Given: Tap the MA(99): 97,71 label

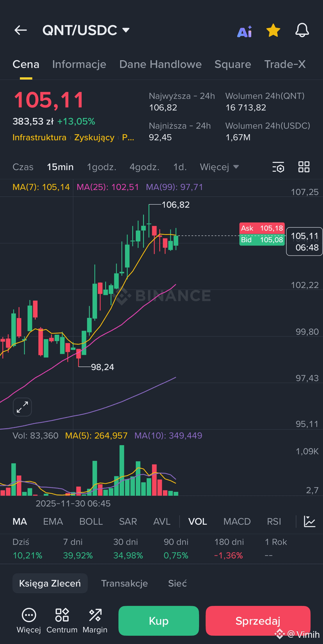Looking at the screenshot, I should 174,187.
